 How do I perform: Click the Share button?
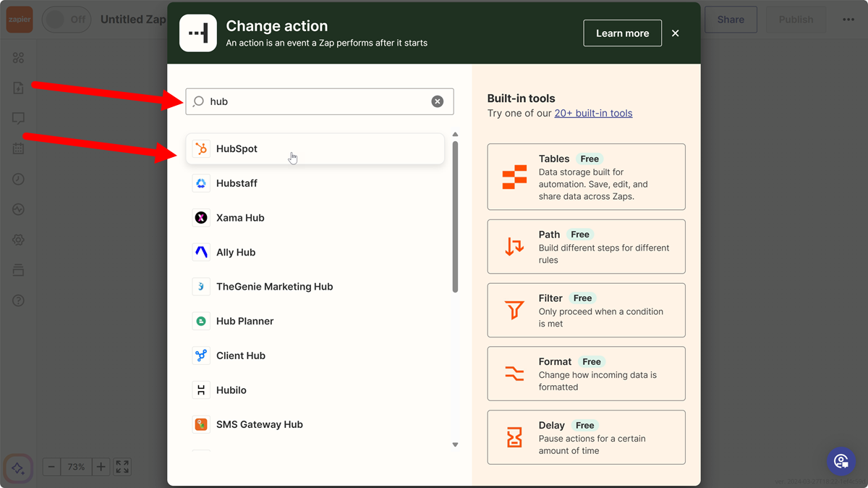tap(731, 20)
